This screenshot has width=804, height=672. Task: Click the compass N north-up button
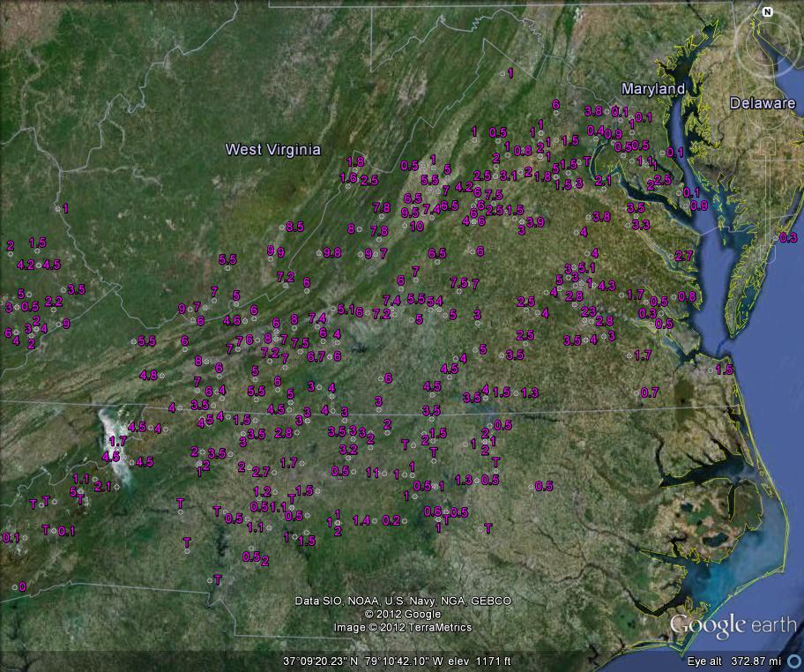[767, 12]
